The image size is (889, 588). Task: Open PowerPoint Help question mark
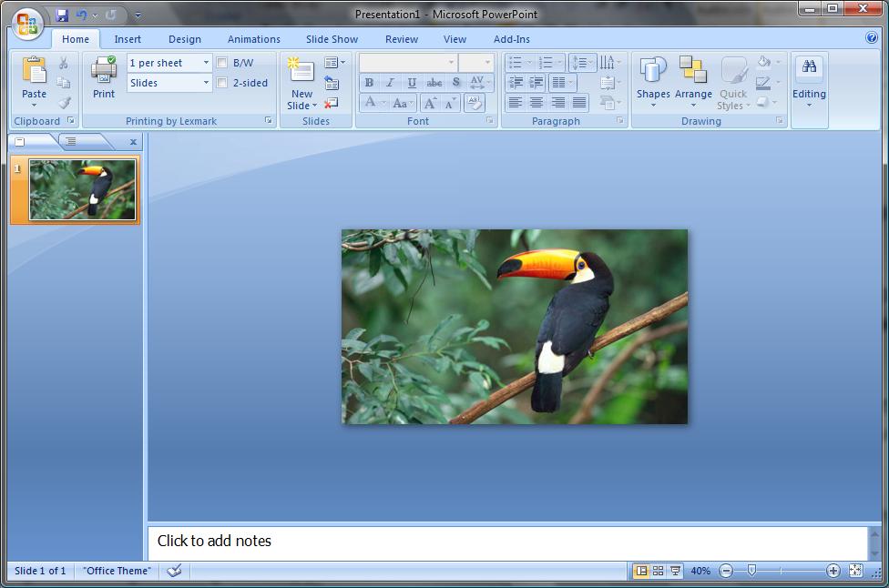(872, 37)
